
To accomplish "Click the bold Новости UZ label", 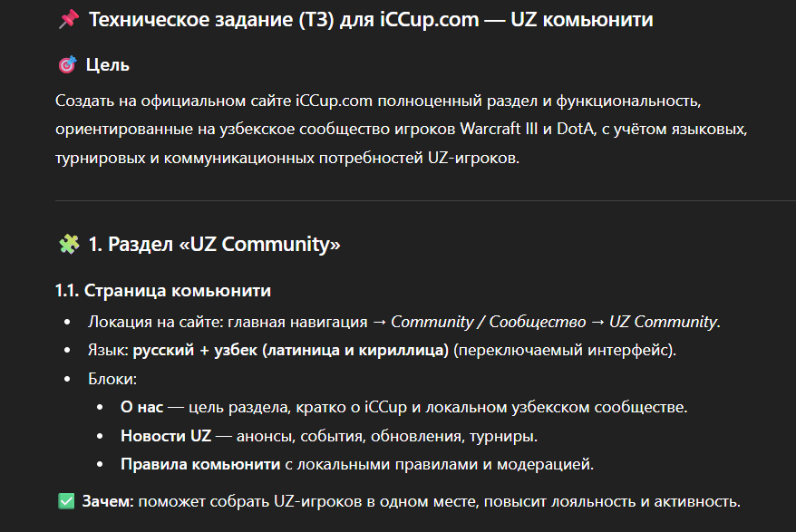I will pos(166,436).
